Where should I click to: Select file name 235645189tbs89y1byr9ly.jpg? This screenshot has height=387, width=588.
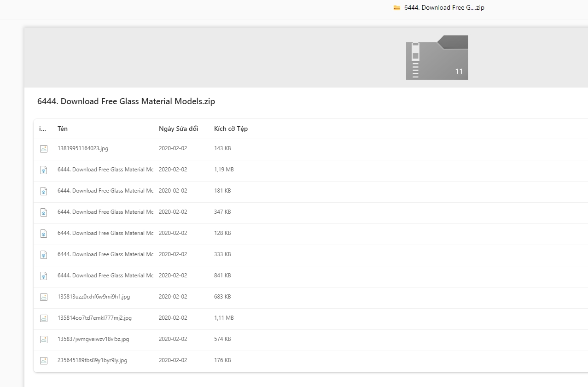[x=92, y=360]
